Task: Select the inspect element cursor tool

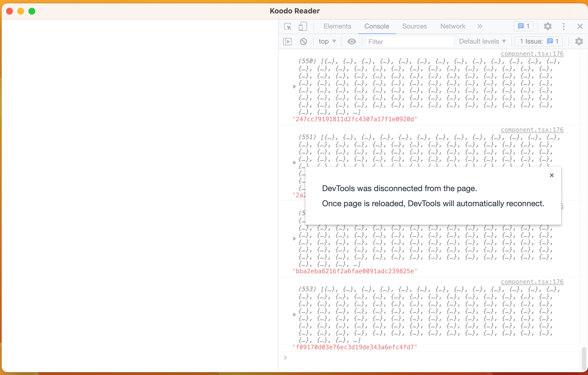Action: 288,26
